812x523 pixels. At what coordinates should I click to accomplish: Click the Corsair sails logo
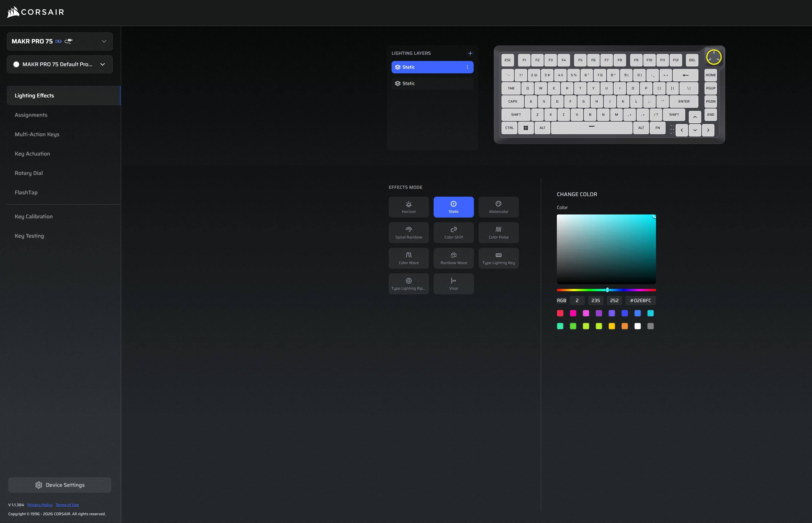pyautogui.click(x=13, y=12)
